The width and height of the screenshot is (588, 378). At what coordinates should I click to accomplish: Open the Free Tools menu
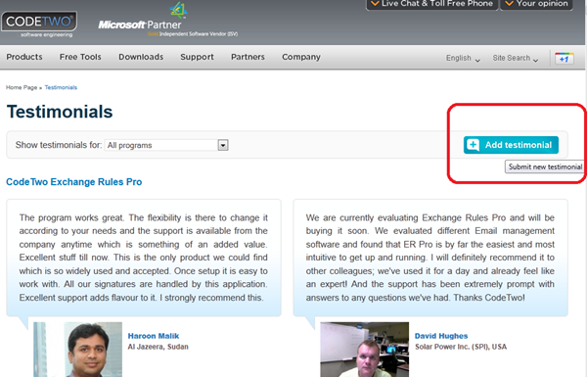coord(80,57)
